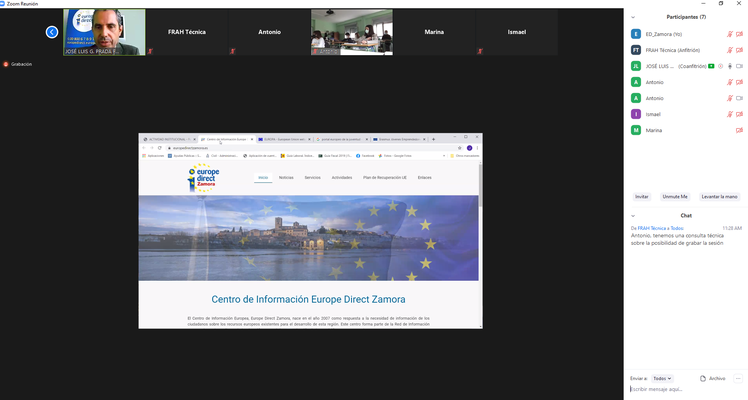This screenshot has height=400, width=748.
Task: Switch to EUROPA - European Union browser tab
Action: coord(284,139)
